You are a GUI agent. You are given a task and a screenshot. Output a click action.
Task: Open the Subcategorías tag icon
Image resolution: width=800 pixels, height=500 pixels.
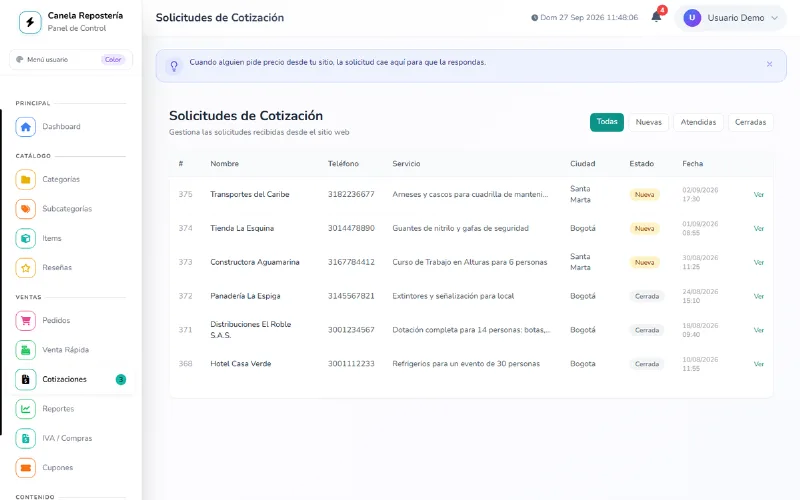click(26, 209)
